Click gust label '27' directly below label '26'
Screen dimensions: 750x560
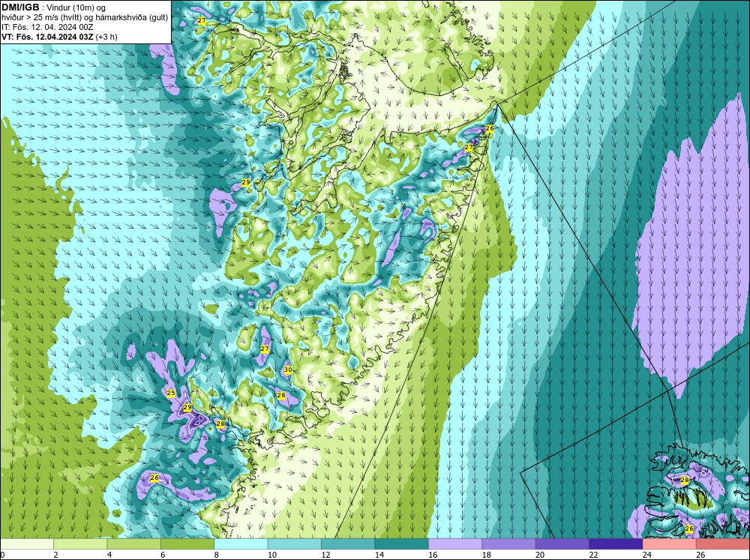469,148
